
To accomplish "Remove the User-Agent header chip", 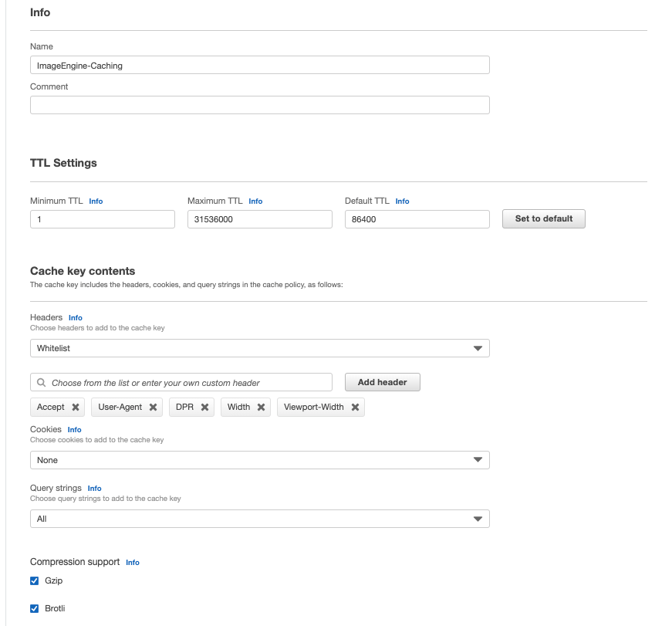I will [x=152, y=407].
